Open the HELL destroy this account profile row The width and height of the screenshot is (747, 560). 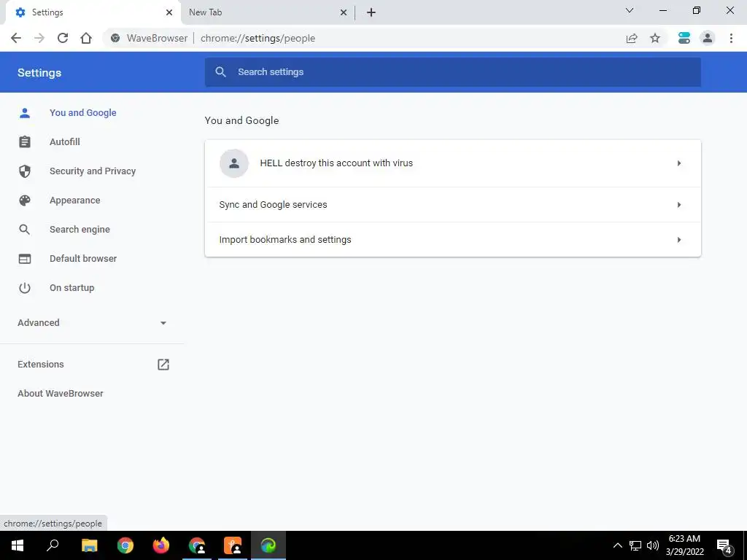(x=452, y=163)
